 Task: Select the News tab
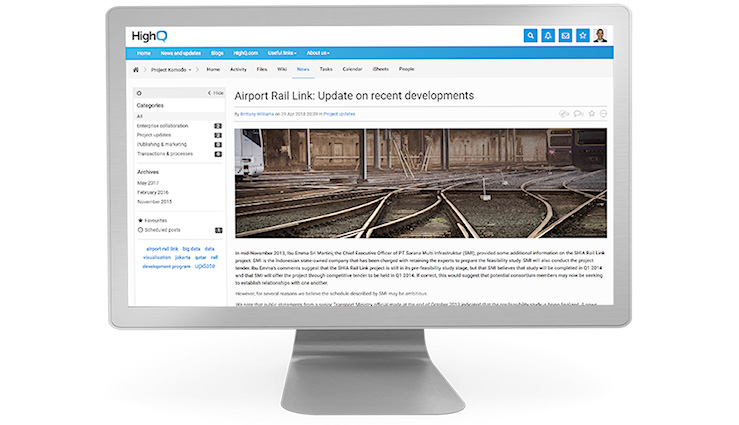(303, 69)
